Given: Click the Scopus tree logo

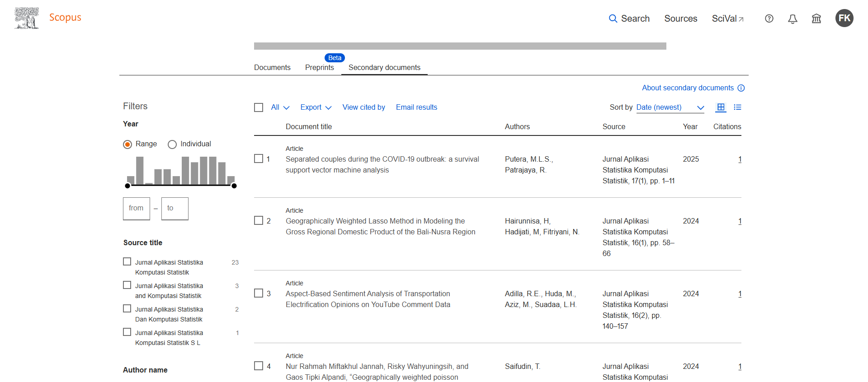Looking at the screenshot, I should click(27, 18).
